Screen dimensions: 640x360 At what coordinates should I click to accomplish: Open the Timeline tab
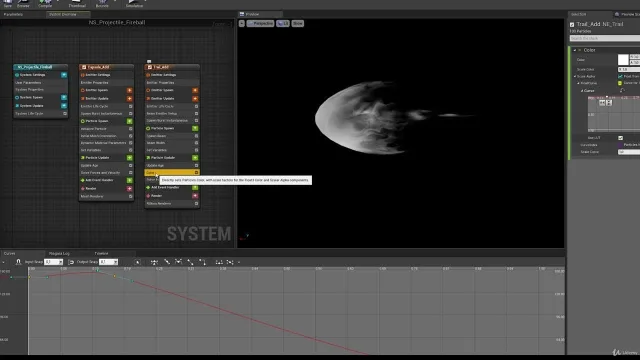pos(101,253)
